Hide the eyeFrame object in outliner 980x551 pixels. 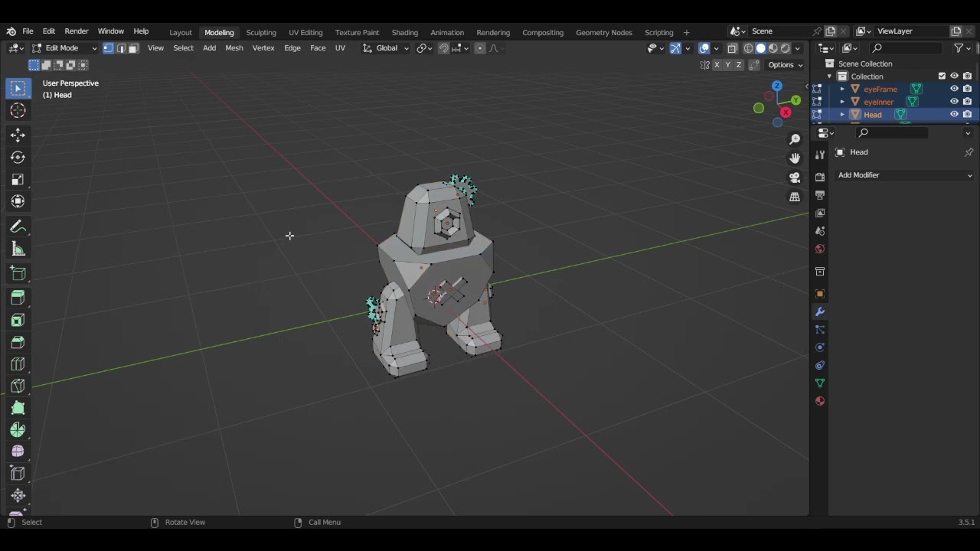point(954,89)
